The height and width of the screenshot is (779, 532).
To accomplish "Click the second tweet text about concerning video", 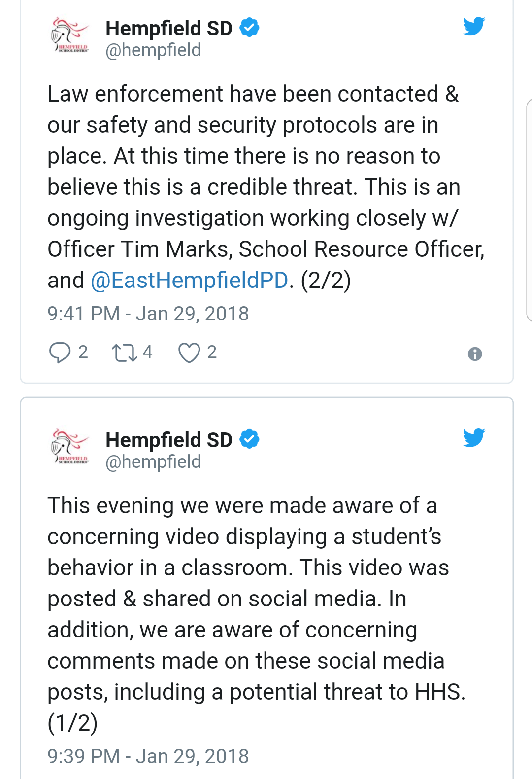I will pyautogui.click(x=257, y=614).
